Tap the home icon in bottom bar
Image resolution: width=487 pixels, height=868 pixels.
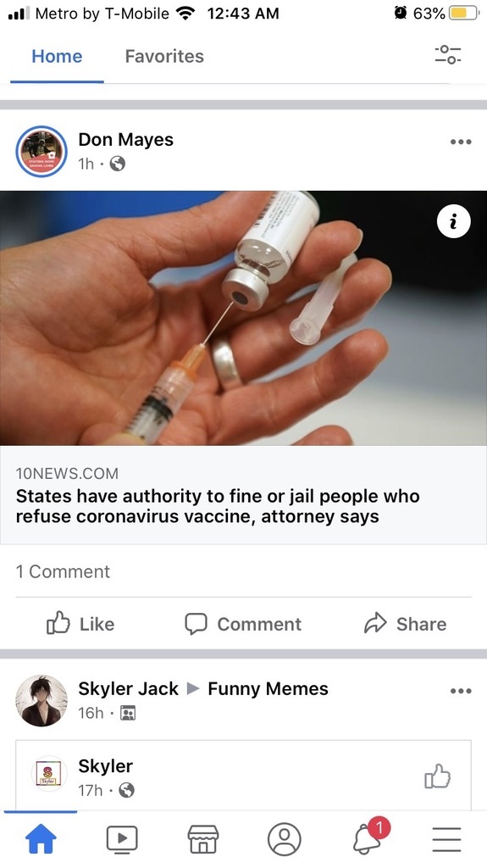(41, 838)
